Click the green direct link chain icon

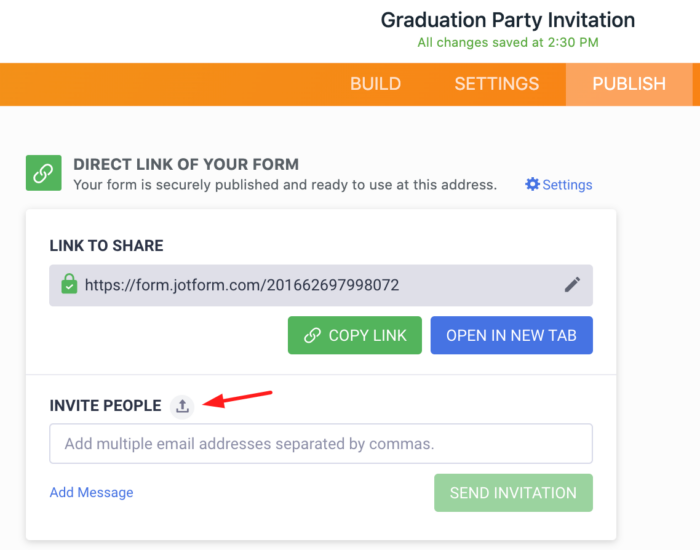click(43, 173)
